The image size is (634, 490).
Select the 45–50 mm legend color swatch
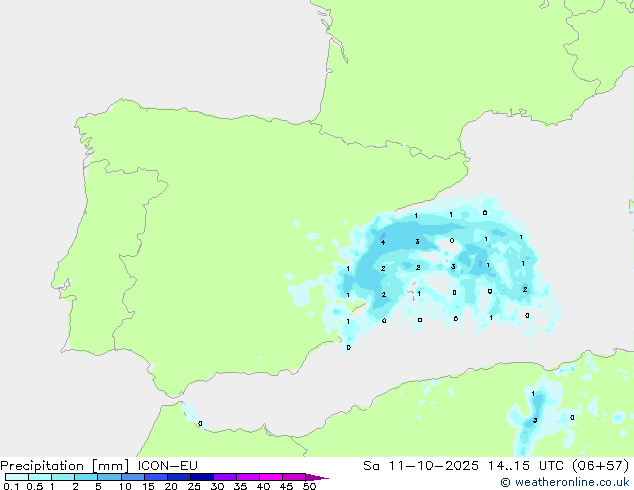294,477
